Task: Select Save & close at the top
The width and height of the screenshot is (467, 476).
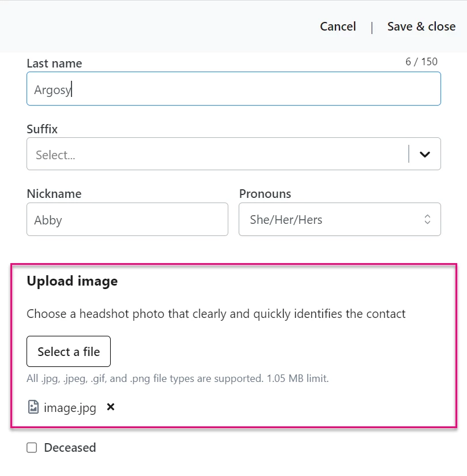Action: coord(421,27)
